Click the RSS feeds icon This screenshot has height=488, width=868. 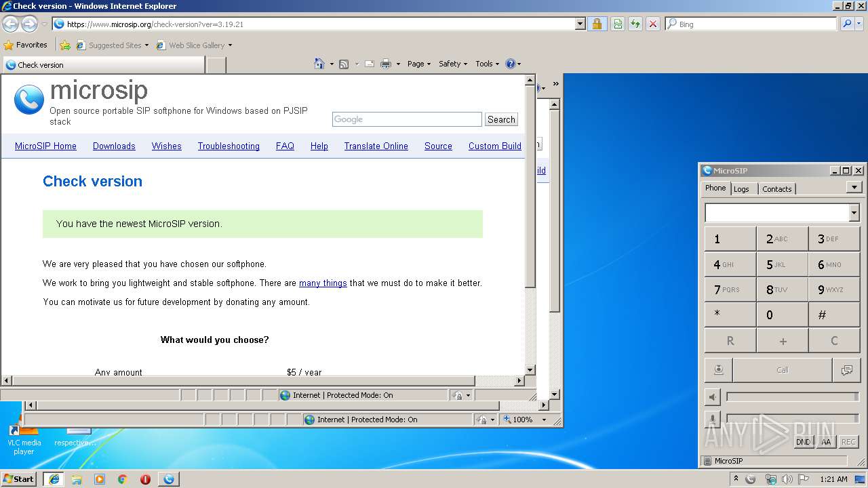344,64
